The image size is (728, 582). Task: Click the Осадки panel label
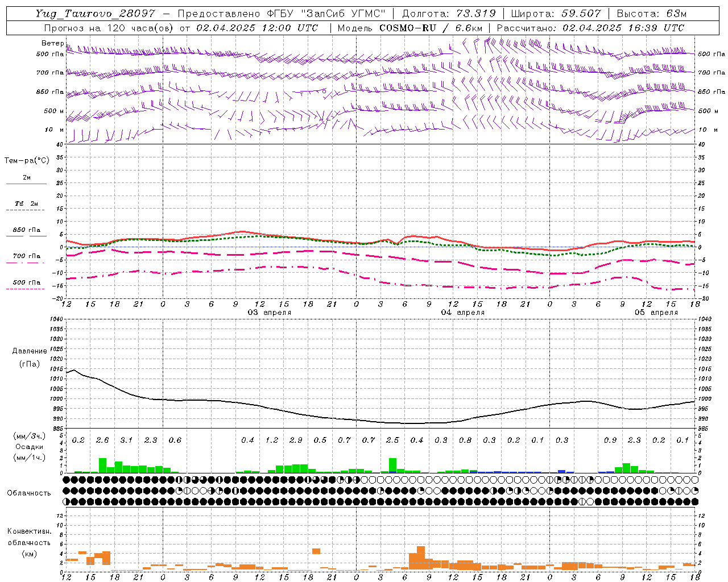point(30,447)
